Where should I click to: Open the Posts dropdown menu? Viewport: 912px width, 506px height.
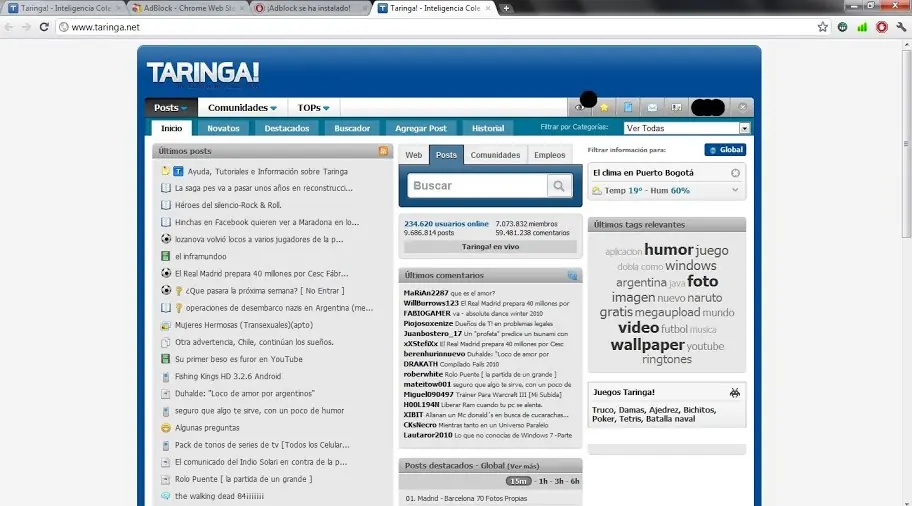[171, 108]
